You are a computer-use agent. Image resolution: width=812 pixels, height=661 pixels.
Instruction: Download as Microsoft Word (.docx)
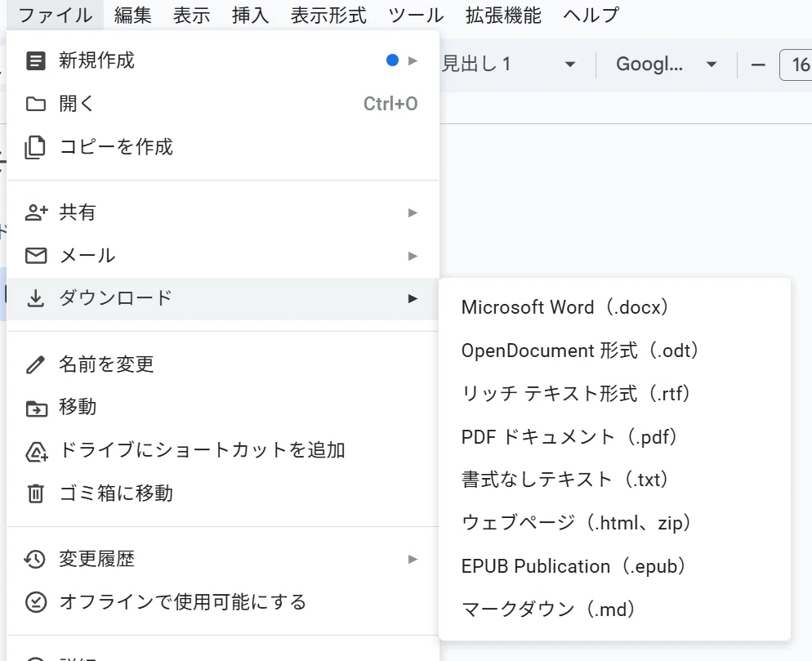pyautogui.click(x=614, y=307)
